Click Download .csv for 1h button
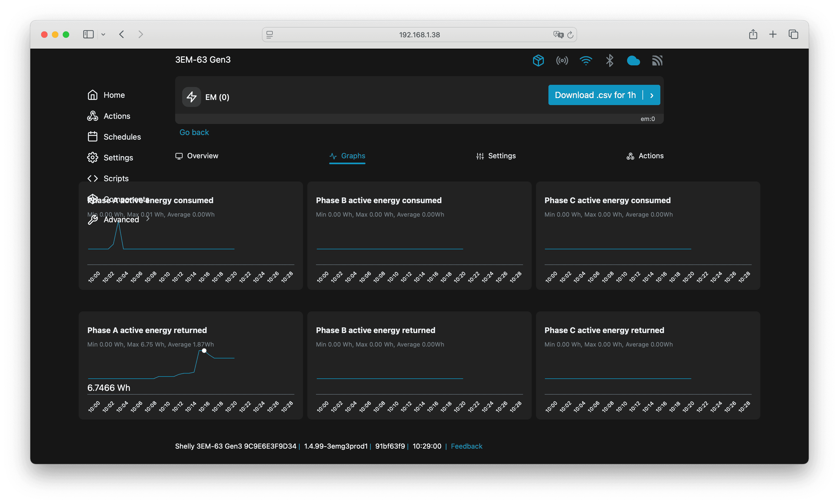 pos(595,95)
